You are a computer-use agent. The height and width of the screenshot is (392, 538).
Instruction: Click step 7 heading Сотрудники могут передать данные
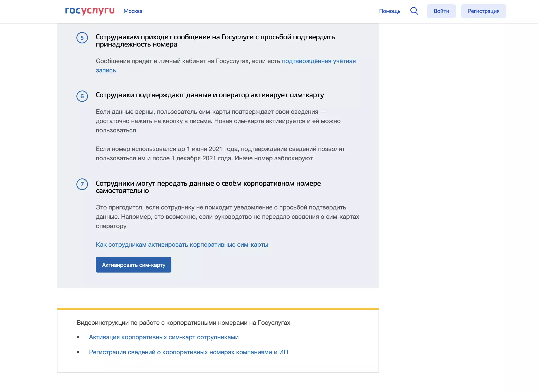click(208, 187)
